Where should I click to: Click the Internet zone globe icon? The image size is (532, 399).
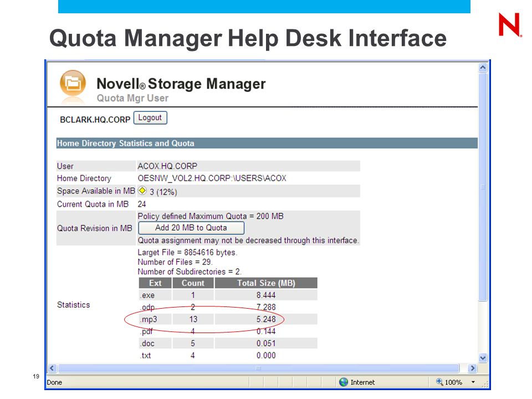point(344,382)
